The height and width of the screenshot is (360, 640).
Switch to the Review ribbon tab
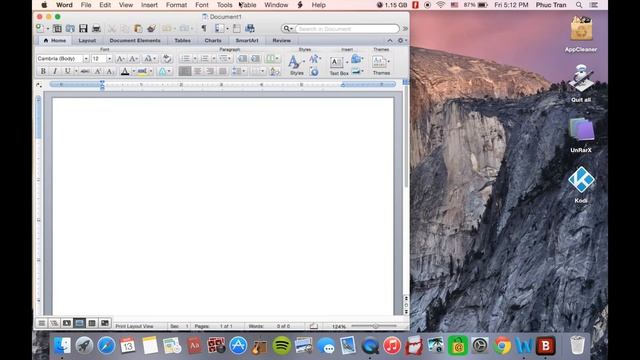(x=282, y=40)
